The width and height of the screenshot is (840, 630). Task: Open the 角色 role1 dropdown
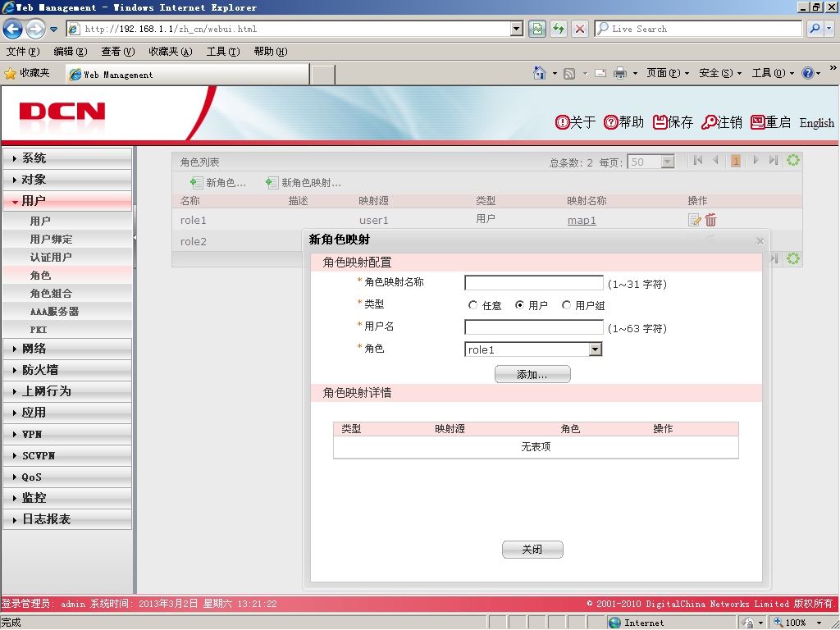point(596,349)
